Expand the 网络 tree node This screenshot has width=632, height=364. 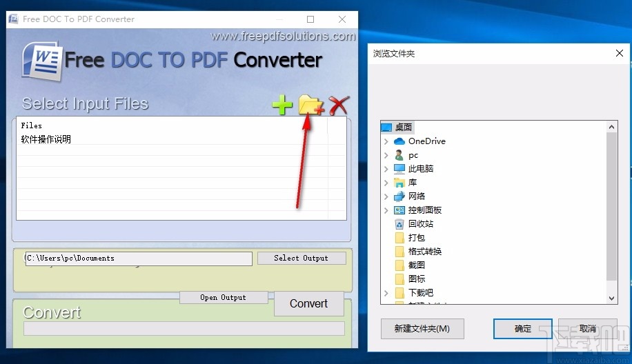pos(386,196)
